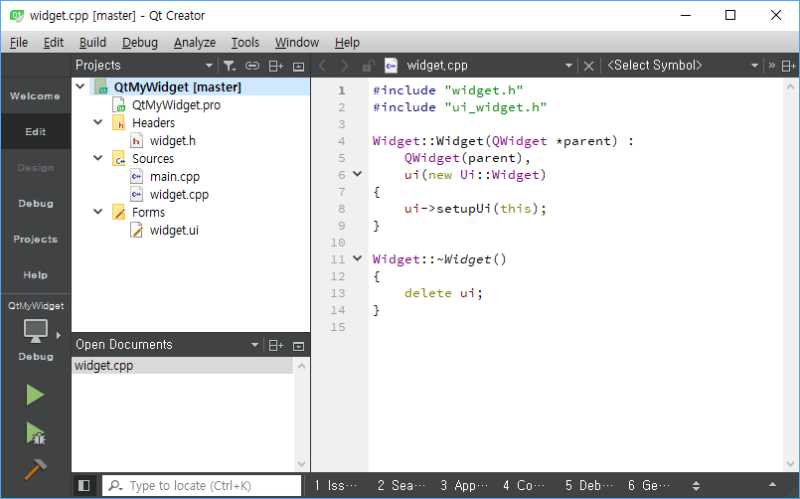Select QtMyWidget.pro file
This screenshot has width=800, height=499.
click(176, 105)
